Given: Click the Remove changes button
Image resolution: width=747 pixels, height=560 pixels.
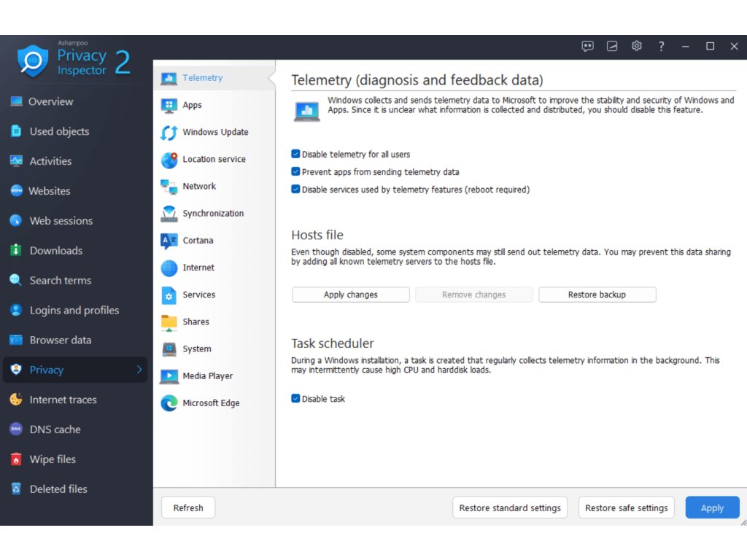Looking at the screenshot, I should (474, 295).
